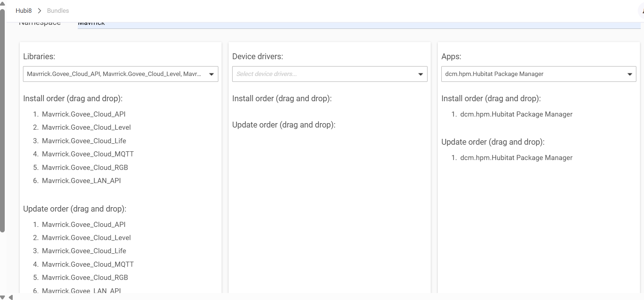
Task: Select Hubitat Package Manager in Apps update order
Action: point(516,158)
